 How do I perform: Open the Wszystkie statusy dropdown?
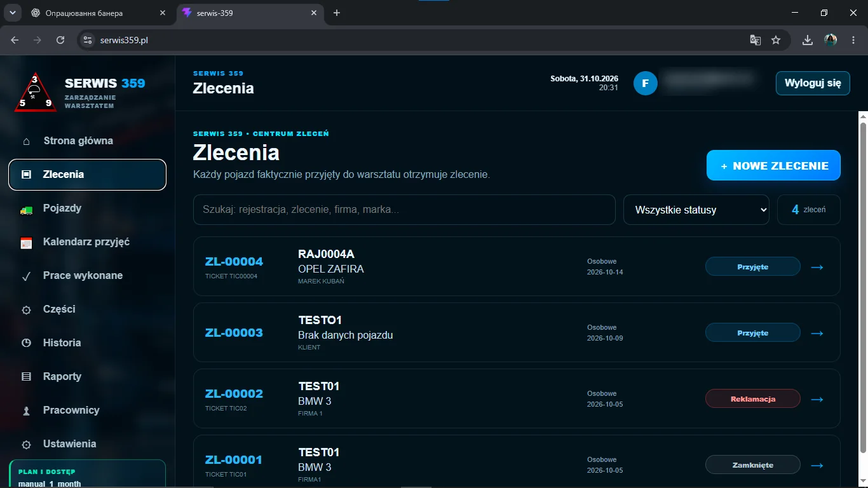[697, 210]
